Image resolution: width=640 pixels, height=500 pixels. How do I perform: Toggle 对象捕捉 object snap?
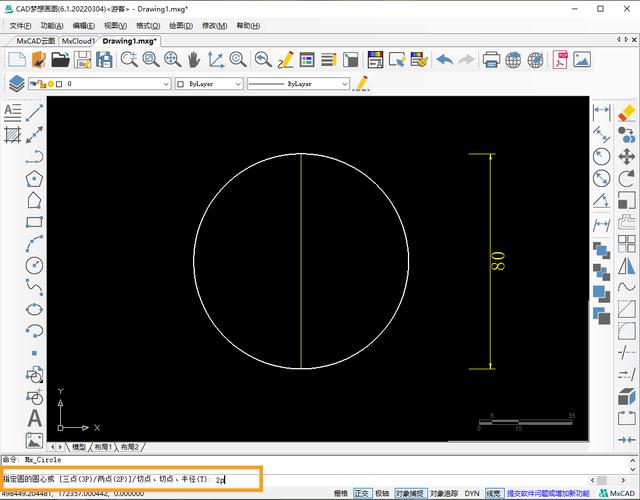[x=409, y=493]
